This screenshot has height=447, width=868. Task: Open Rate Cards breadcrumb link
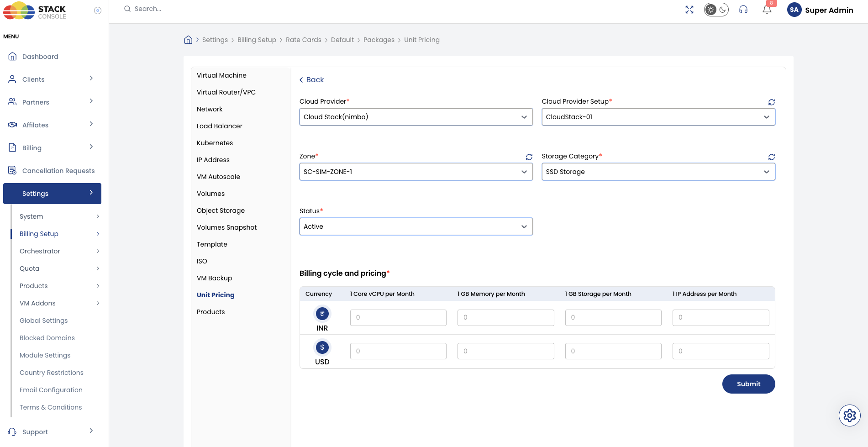click(x=304, y=40)
